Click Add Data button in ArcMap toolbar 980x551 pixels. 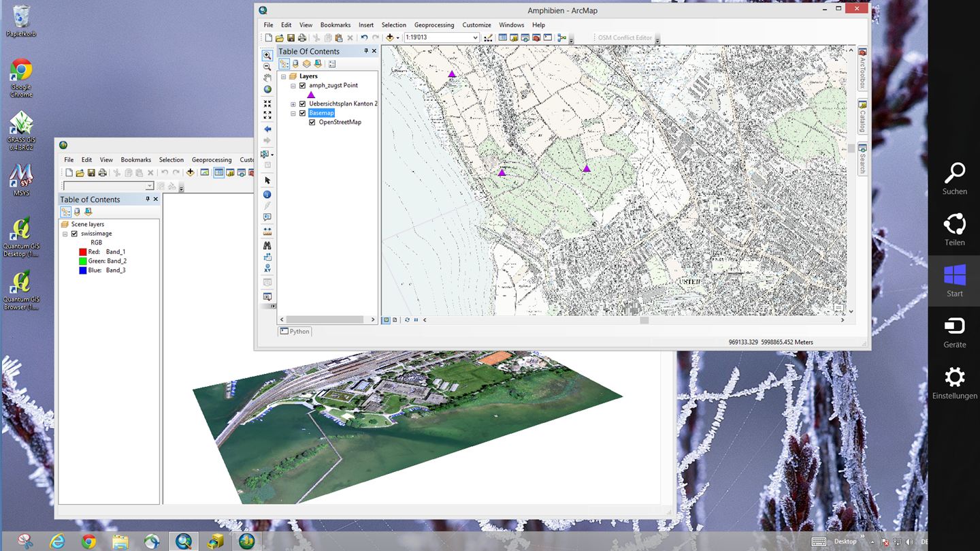[x=391, y=38]
